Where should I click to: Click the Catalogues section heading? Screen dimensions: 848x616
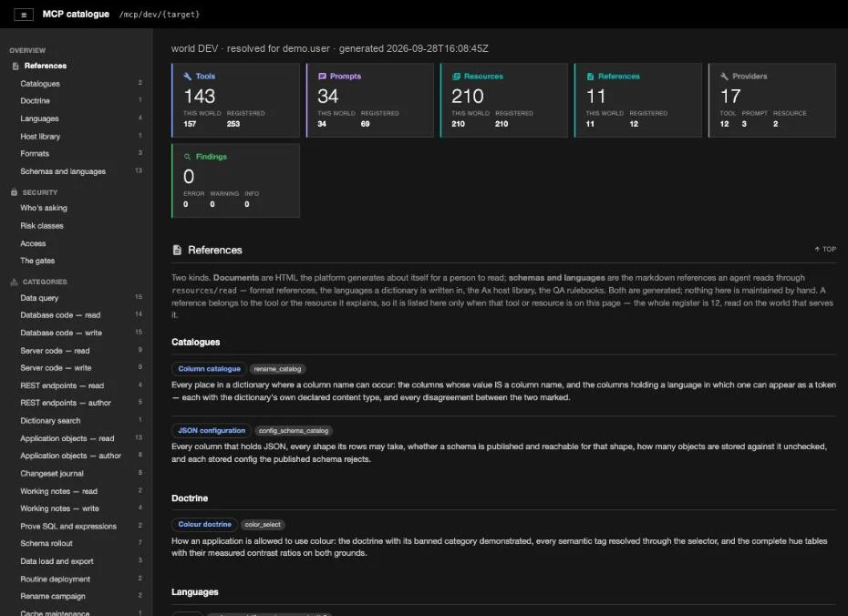(x=196, y=343)
